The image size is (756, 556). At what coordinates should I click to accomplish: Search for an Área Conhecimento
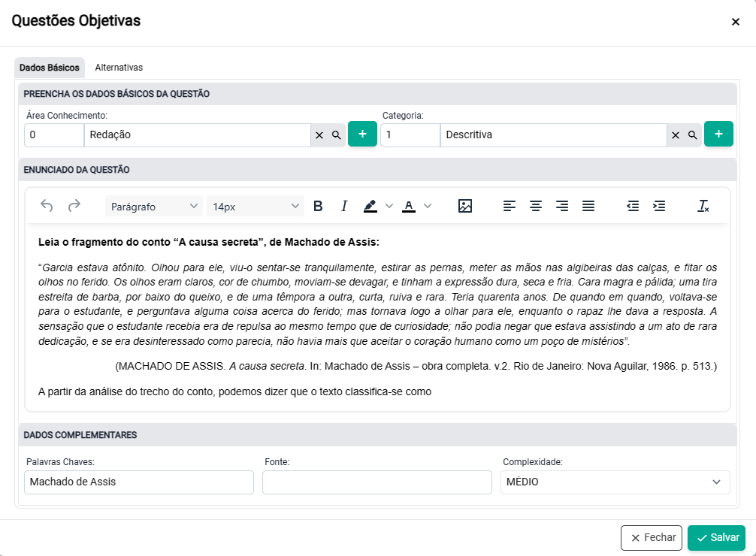pos(337,135)
